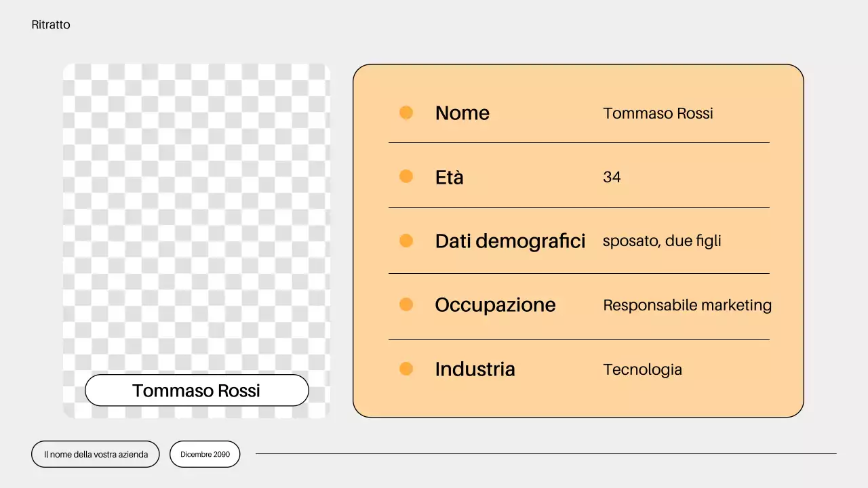This screenshot has height=488, width=868.
Task: Select the bullet dot next to Dati demografici
Action: point(406,241)
